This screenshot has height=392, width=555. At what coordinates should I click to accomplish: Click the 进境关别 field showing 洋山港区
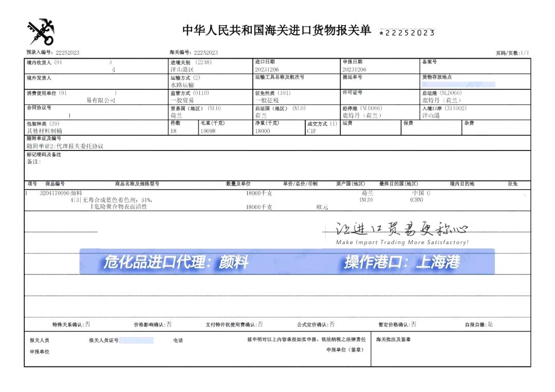tap(182, 69)
